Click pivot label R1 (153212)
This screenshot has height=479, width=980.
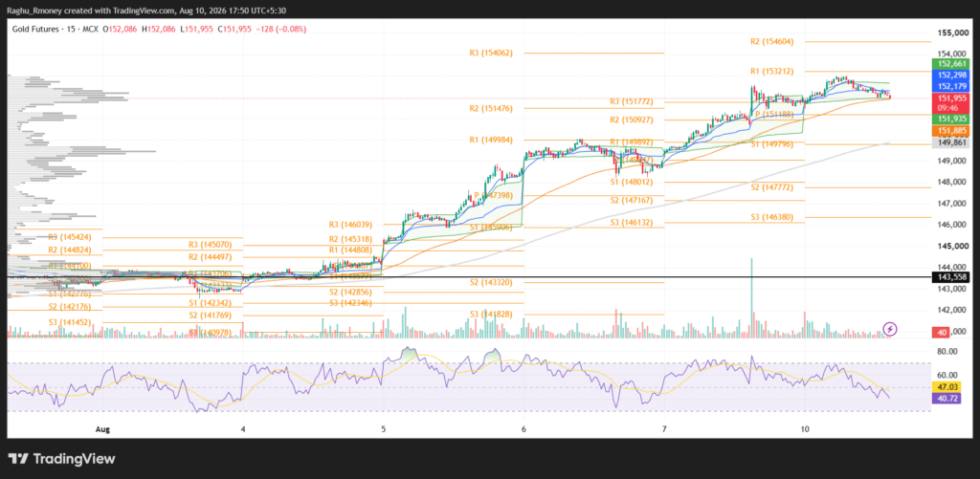click(771, 71)
